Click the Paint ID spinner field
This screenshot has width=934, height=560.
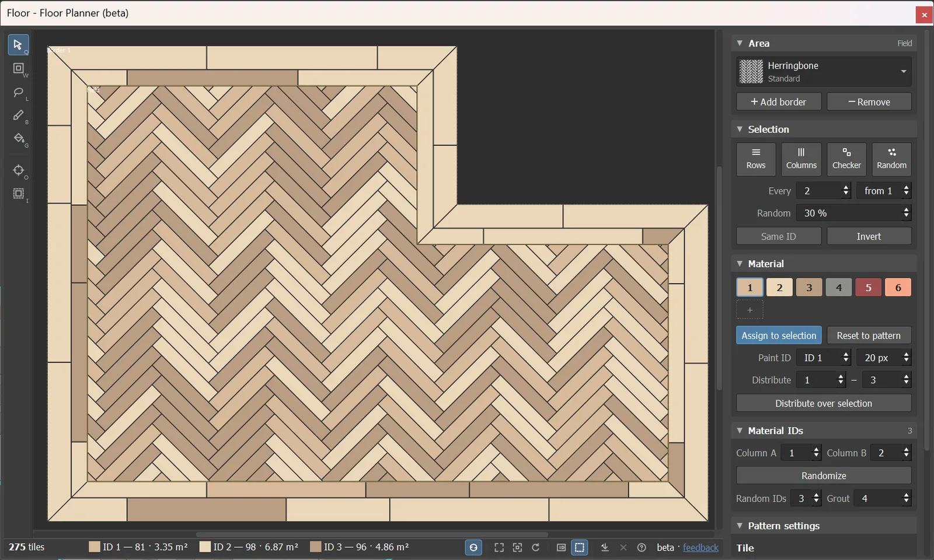(824, 358)
